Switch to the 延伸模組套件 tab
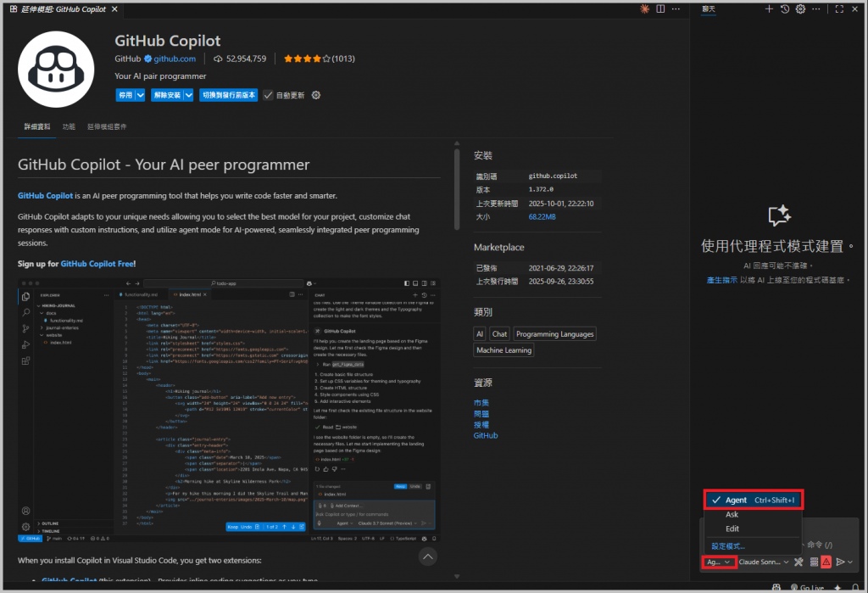868x593 pixels. 107,126
